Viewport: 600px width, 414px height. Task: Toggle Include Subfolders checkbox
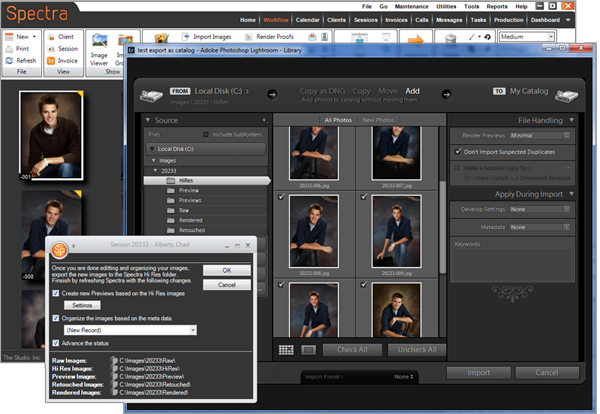click(x=206, y=134)
